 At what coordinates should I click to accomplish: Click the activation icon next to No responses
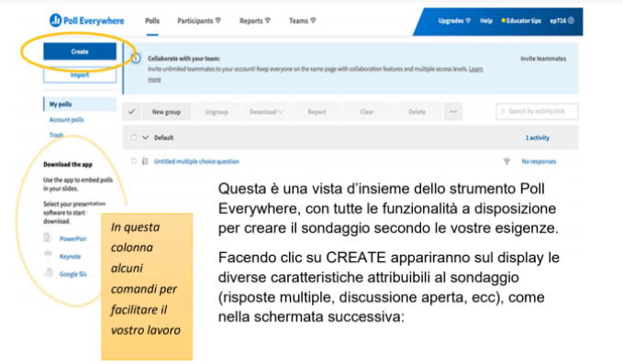click(x=506, y=161)
